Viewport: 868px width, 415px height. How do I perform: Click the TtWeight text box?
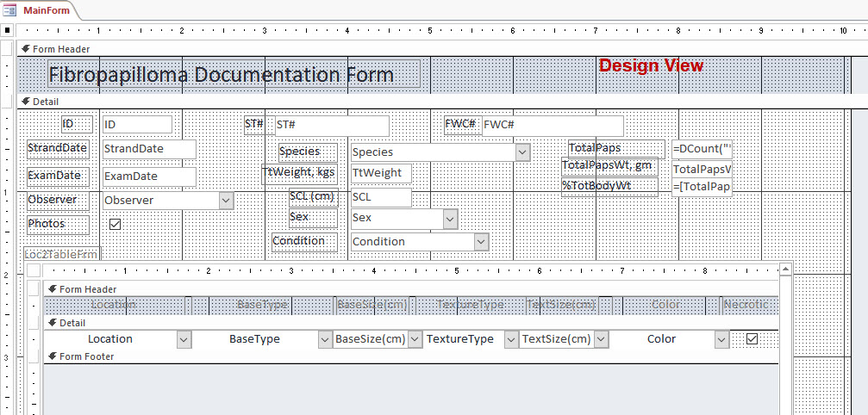(381, 173)
